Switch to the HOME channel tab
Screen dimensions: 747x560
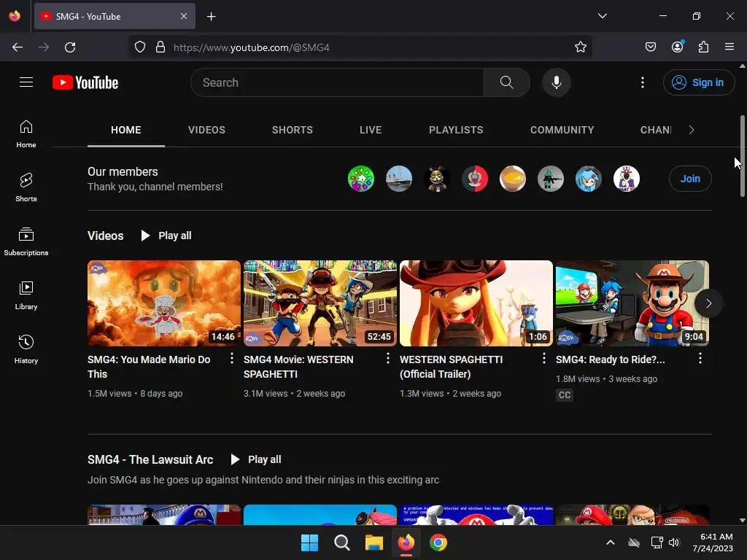(x=125, y=130)
